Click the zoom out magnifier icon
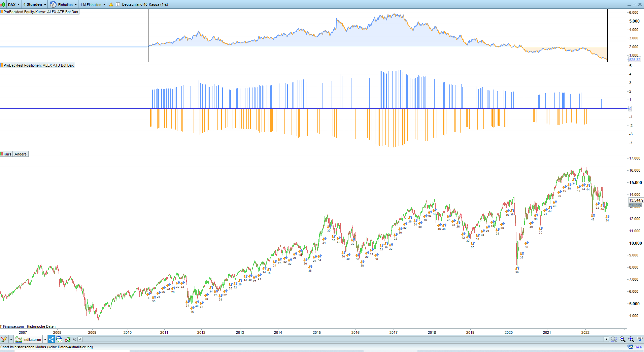This screenshot has height=352, width=644. coord(622,339)
